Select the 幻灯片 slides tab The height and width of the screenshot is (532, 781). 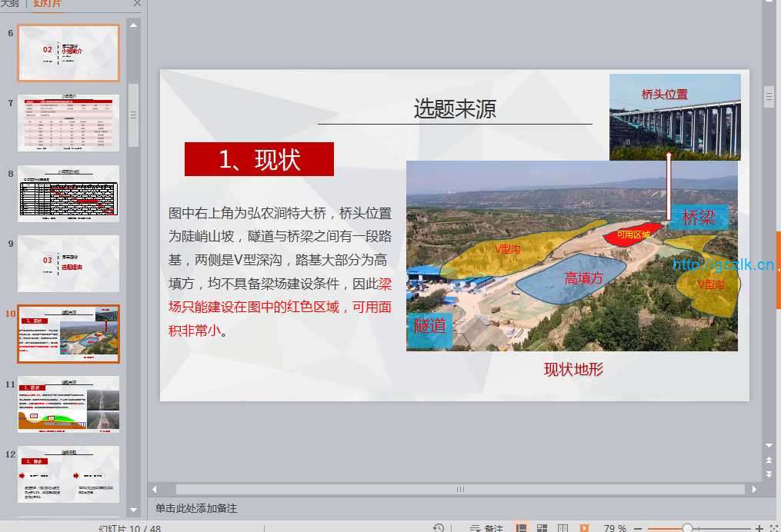(48, 4)
